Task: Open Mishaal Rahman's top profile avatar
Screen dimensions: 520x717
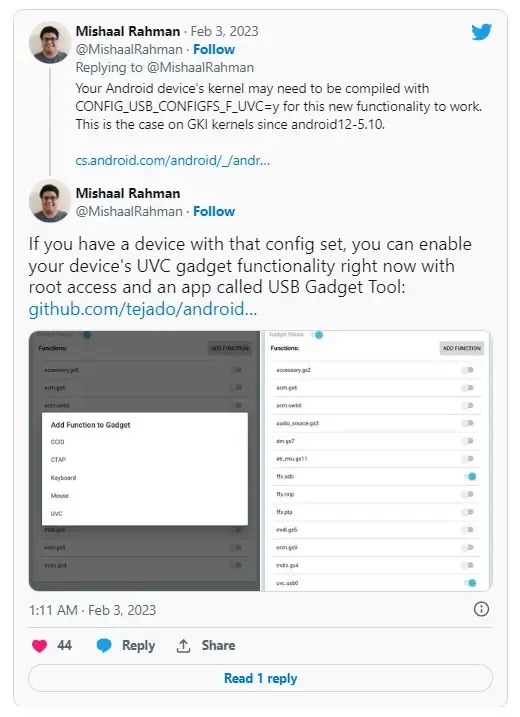Action: tap(50, 42)
